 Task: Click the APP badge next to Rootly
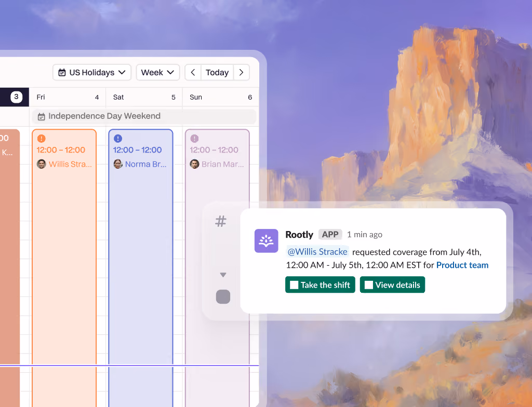point(330,234)
